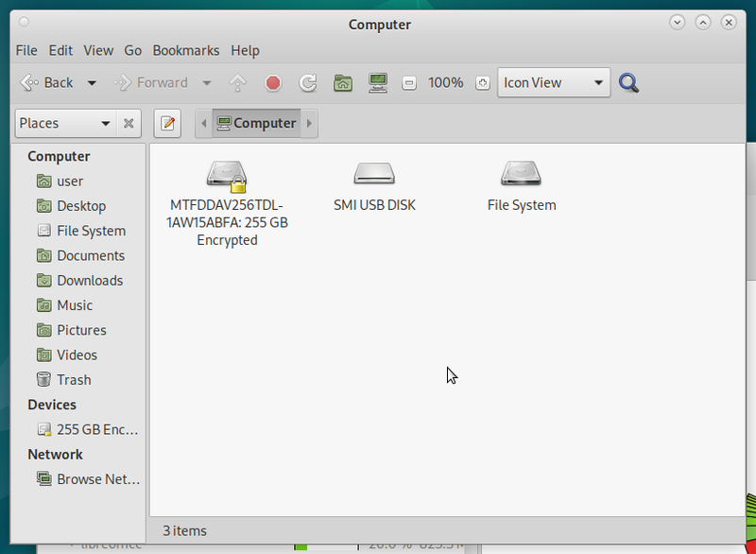Select Downloads in the sidebar
This screenshot has height=554, width=756.
pyautogui.click(x=89, y=280)
